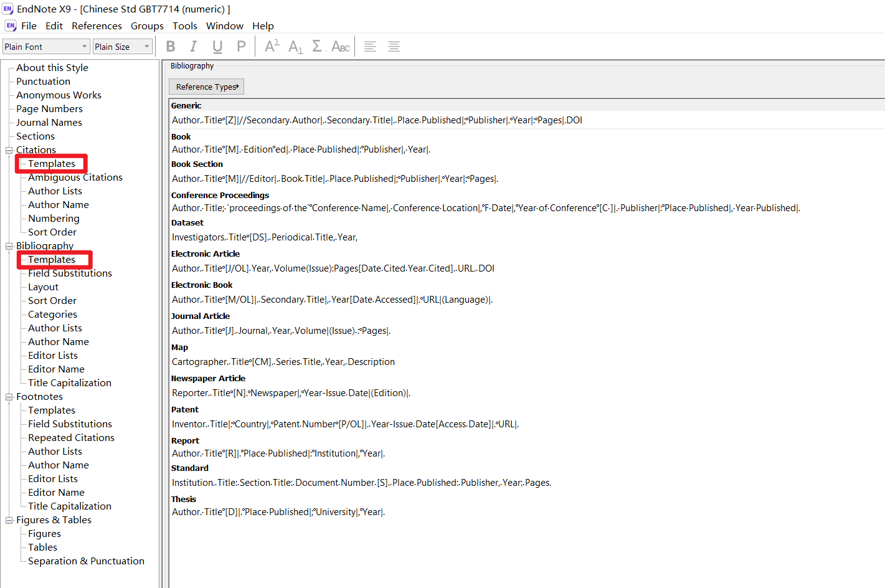
Task: Click into the Standard template field
Action: coord(527,483)
